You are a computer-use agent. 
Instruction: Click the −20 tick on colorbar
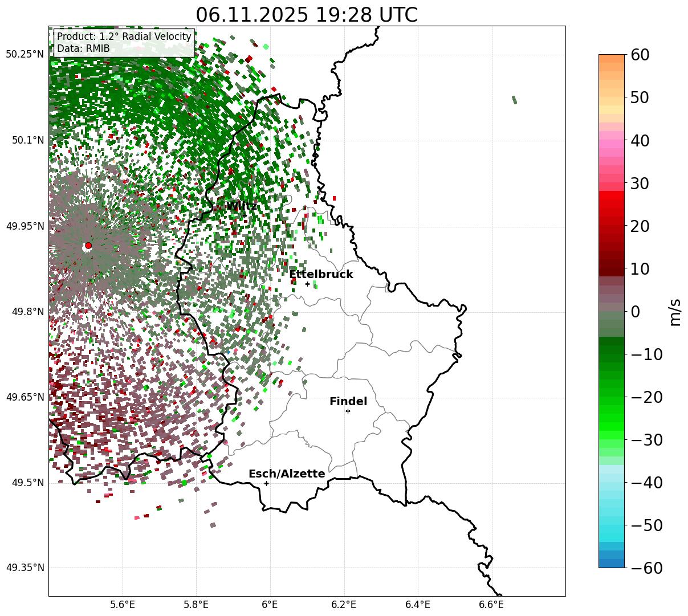click(x=646, y=397)
